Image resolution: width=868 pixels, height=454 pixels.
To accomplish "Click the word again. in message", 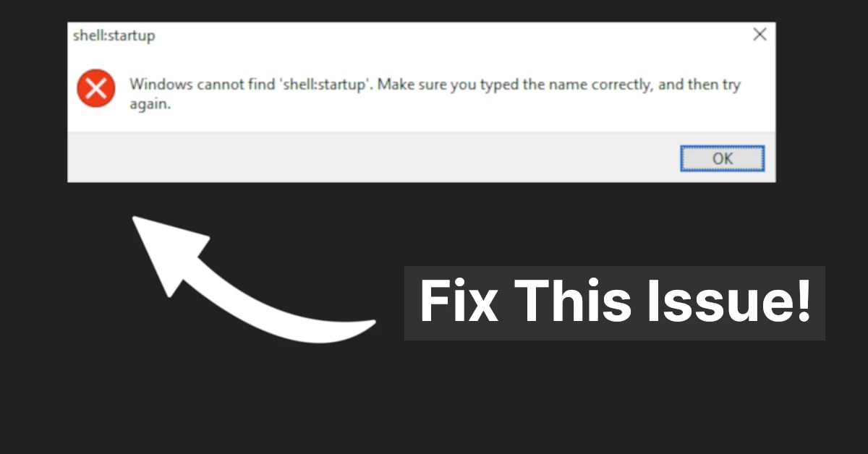I will click(150, 103).
